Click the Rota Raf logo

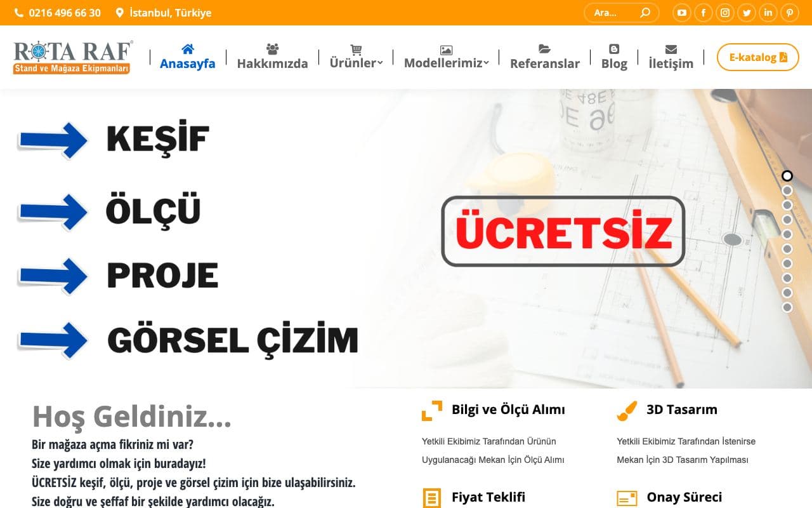(x=73, y=57)
